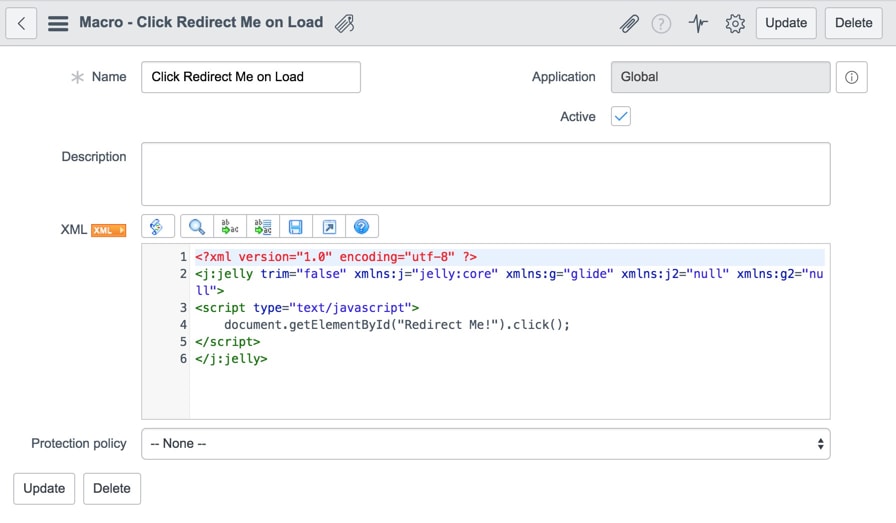Image resolution: width=896 pixels, height=523 pixels.
Task: Click line number 4 in editor gutter
Action: [x=183, y=325]
